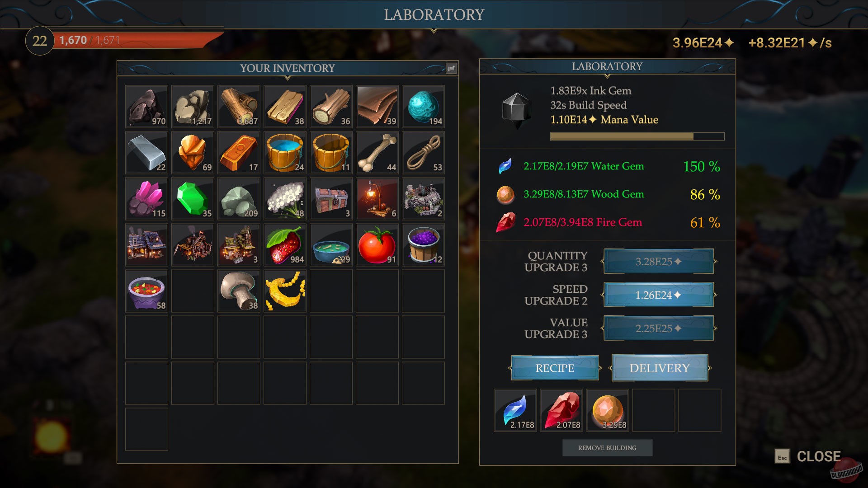Select the turquoise egg with 194 count
This screenshot has width=868, height=488.
point(423,107)
